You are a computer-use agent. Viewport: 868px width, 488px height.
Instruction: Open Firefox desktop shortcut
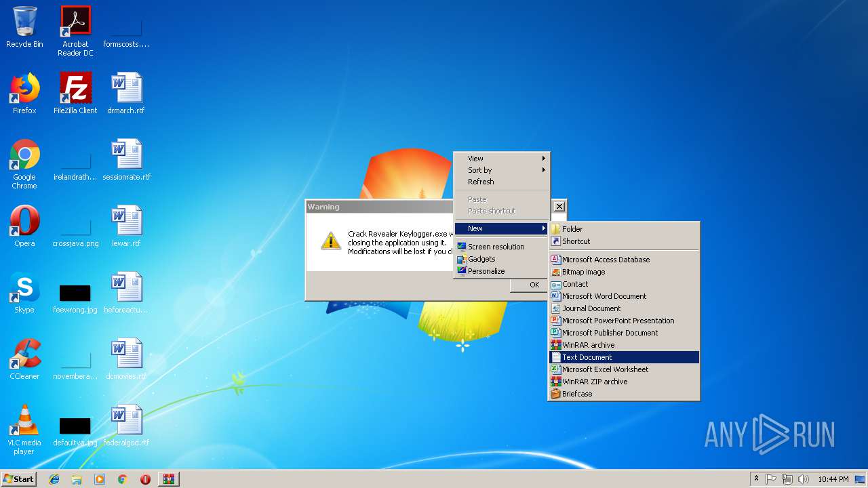24,94
